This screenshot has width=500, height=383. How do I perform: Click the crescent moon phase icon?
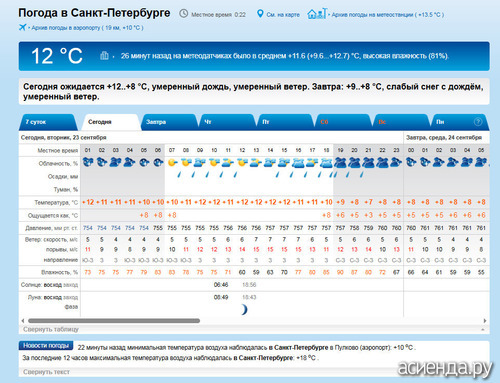(x=244, y=310)
